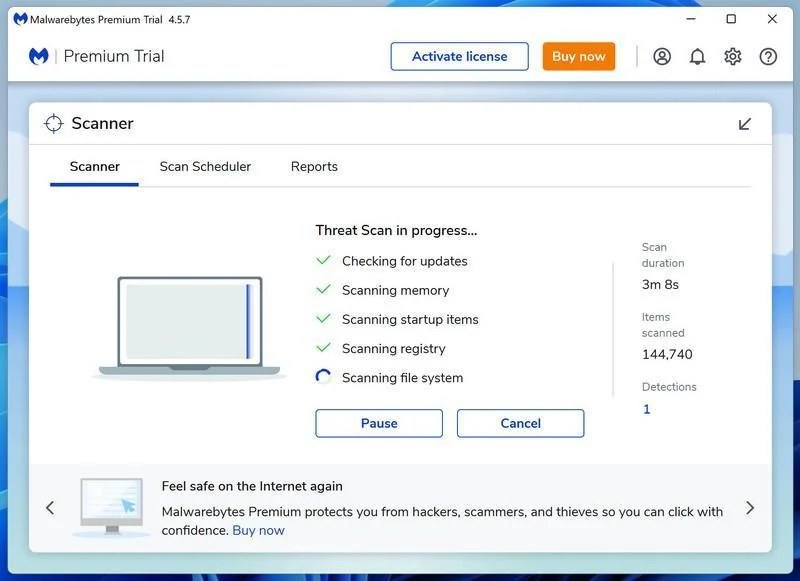This screenshot has height=581, width=800.
Task: Click the checkmark beside Checking for updates
Action: pos(323,260)
